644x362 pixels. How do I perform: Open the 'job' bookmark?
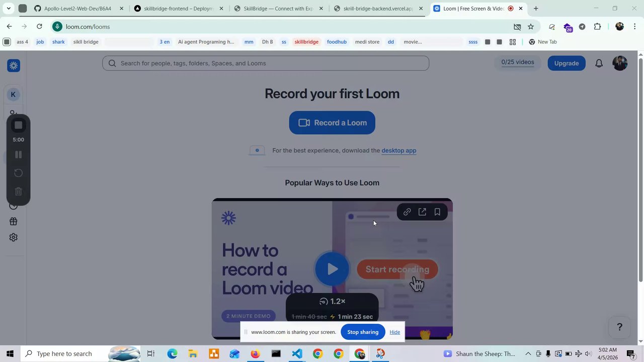(x=40, y=42)
